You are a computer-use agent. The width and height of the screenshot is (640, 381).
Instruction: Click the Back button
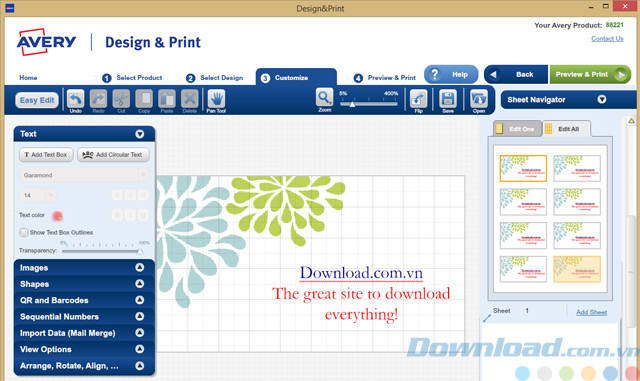516,74
